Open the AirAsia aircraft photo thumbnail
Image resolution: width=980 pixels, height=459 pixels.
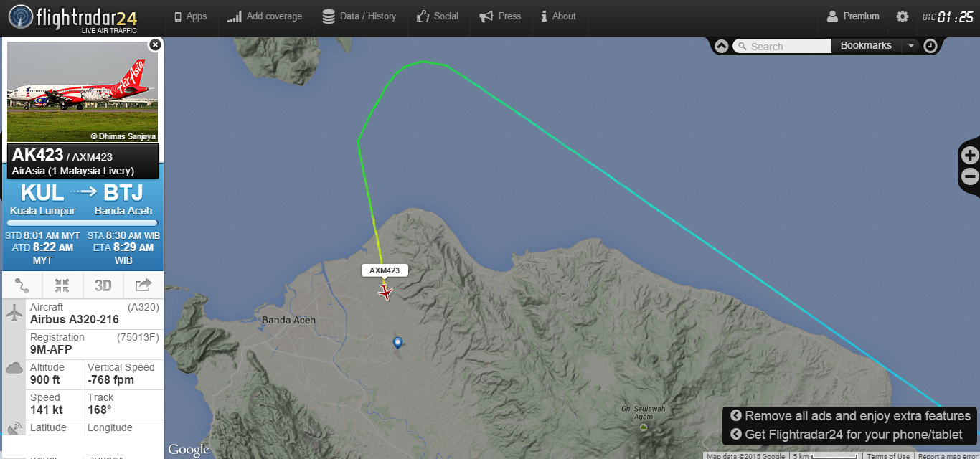tap(83, 92)
